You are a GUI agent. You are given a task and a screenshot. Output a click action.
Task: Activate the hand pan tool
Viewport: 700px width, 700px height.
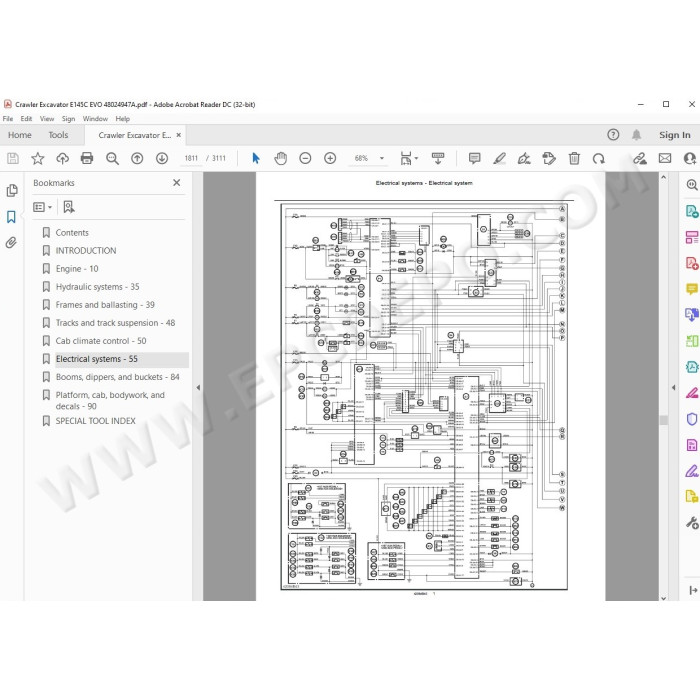[280, 158]
